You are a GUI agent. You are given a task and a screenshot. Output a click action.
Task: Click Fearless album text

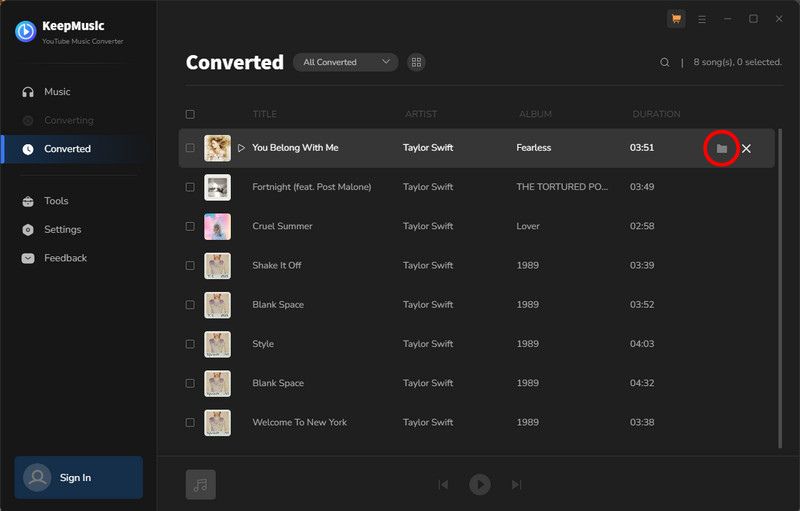pyautogui.click(x=534, y=148)
